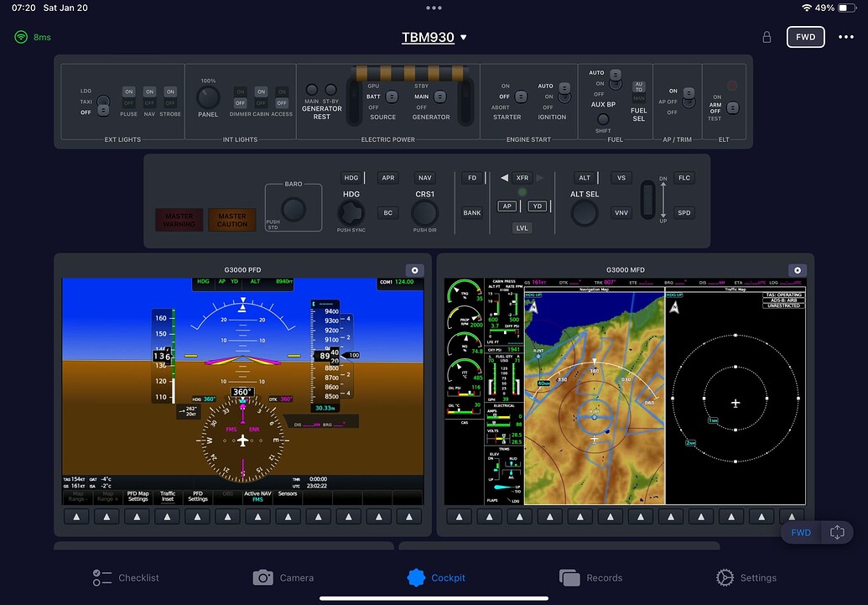Engage wing leveler with the LVL button
Image resolution: width=868 pixels, height=605 pixels.
click(x=522, y=227)
